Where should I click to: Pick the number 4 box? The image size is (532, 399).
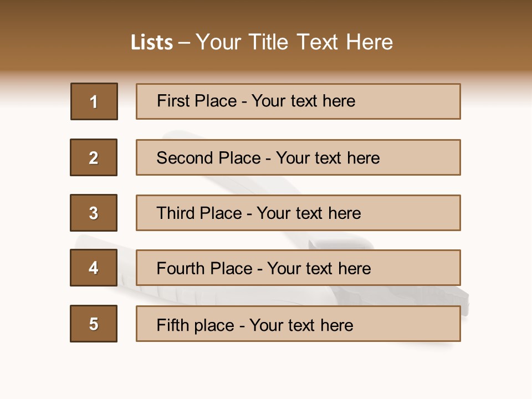point(94,268)
